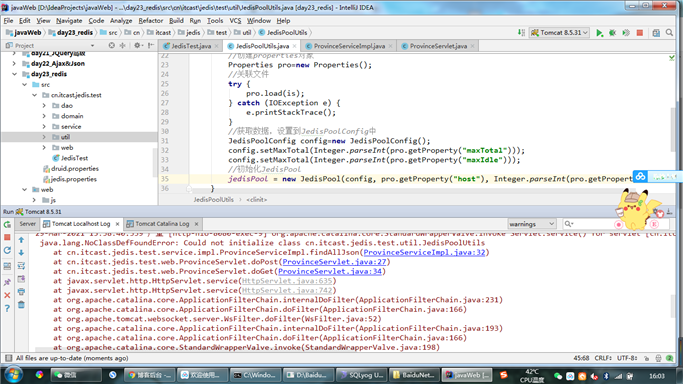Click the layout icon in the Run panel sidebar

click(x=7, y=266)
